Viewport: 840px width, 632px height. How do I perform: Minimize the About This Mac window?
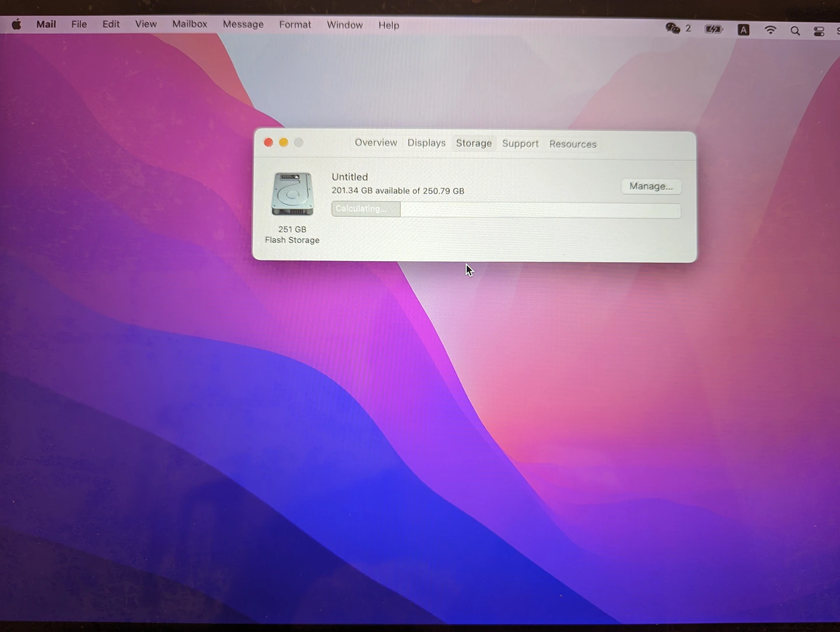[x=283, y=143]
